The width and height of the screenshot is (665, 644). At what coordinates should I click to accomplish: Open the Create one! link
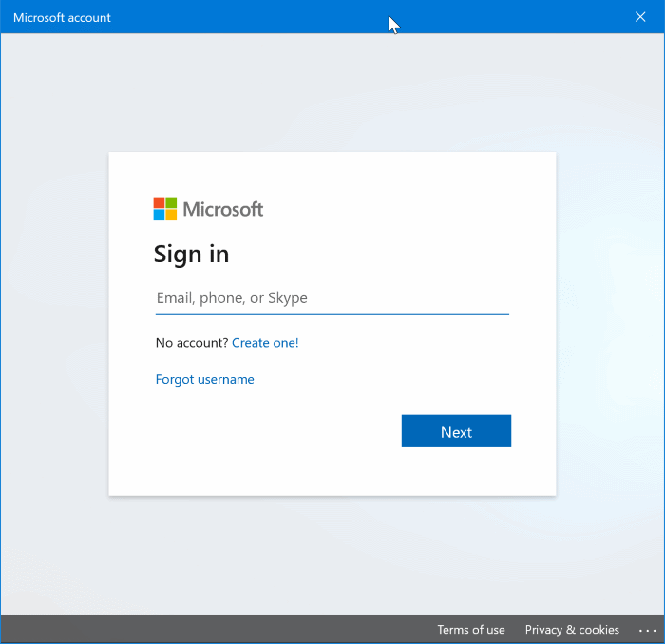pyautogui.click(x=265, y=343)
